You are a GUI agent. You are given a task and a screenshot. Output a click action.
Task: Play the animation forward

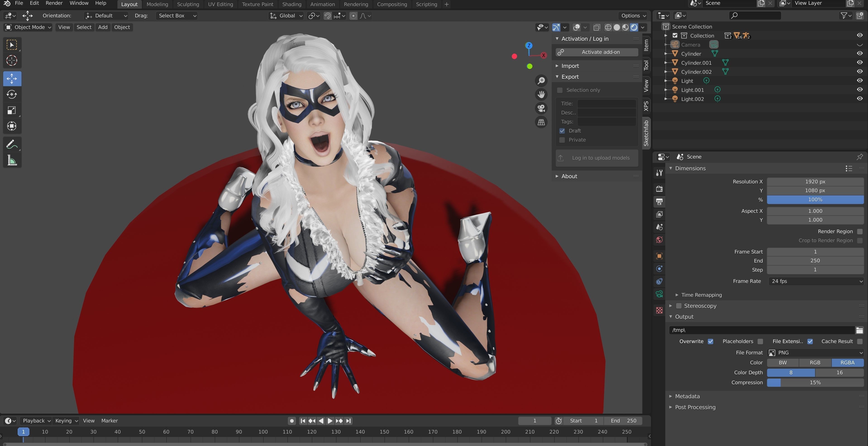click(x=330, y=421)
